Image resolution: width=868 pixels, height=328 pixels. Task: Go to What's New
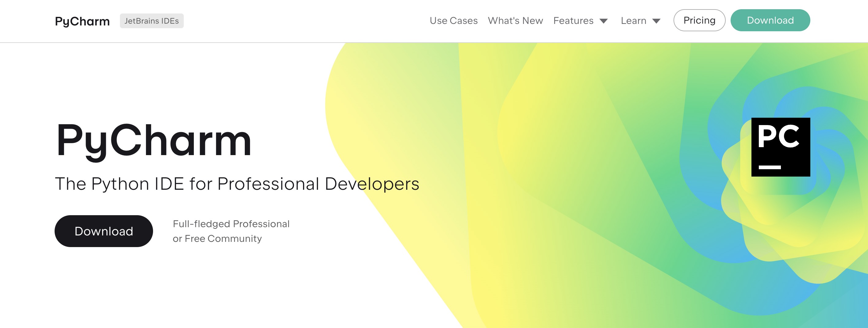pyautogui.click(x=515, y=21)
